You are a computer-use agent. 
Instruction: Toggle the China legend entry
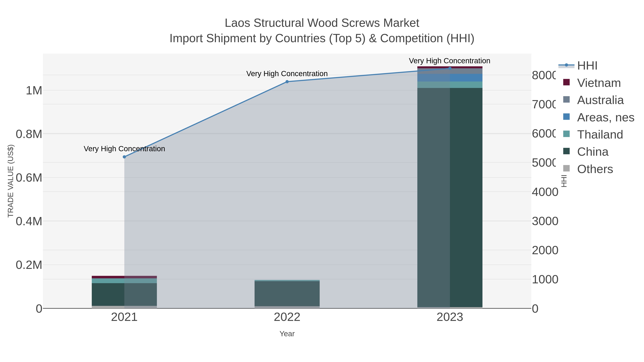coord(586,152)
